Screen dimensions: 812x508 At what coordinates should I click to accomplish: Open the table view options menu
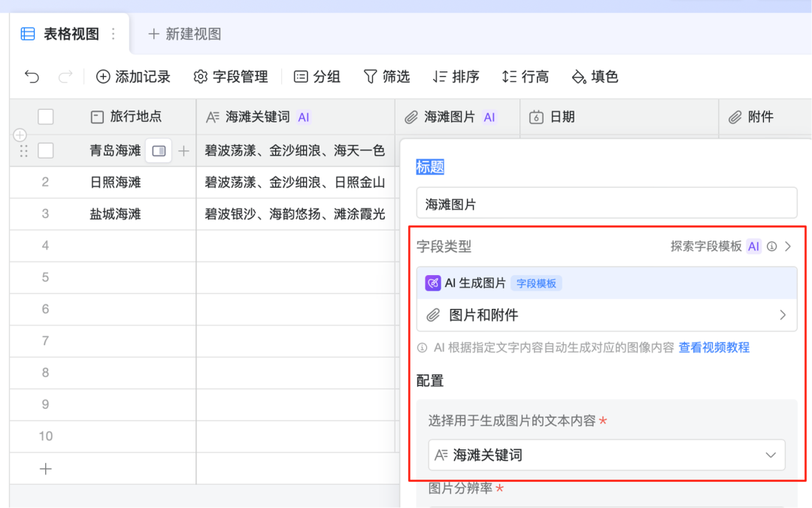(114, 34)
